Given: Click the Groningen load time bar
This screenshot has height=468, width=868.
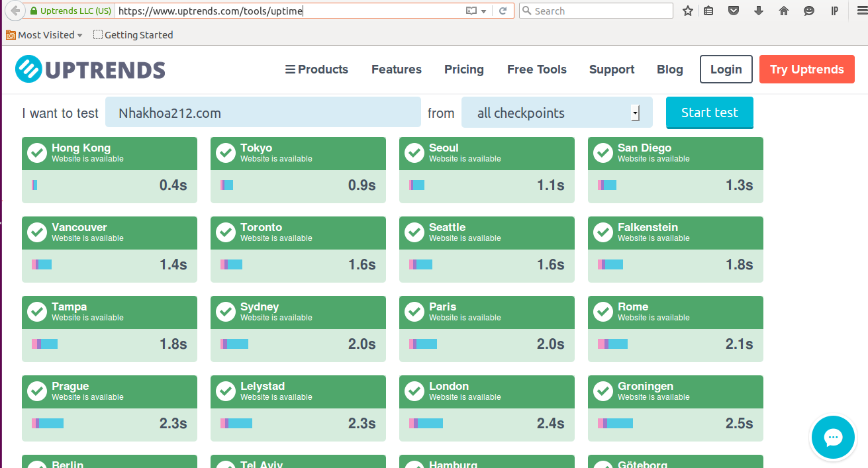Looking at the screenshot, I should pos(615,424).
